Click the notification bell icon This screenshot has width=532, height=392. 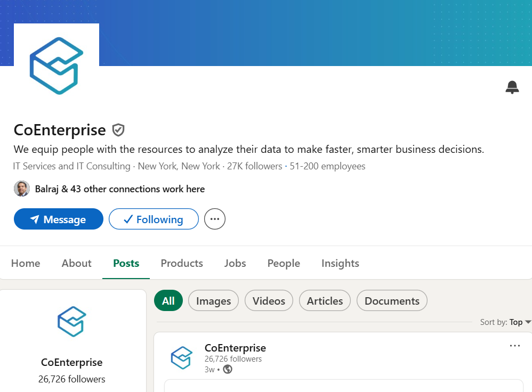pos(512,87)
